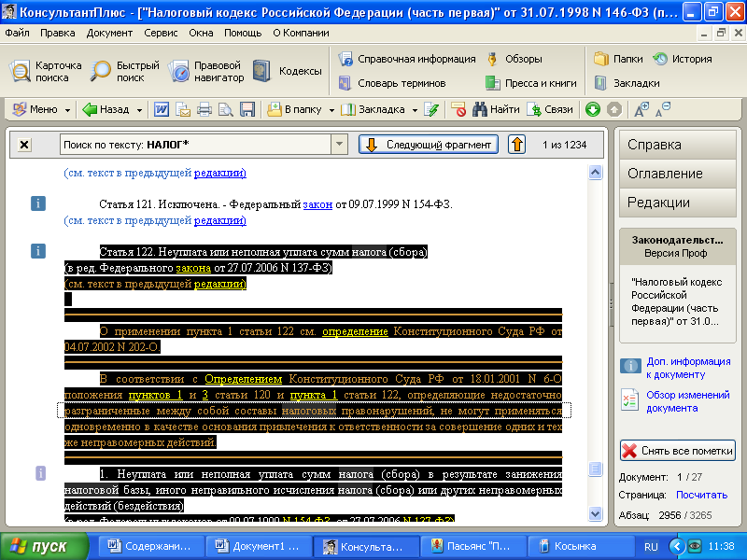The width and height of the screenshot is (747, 560).
Task: Print the document via printer icon
Action: (x=204, y=109)
